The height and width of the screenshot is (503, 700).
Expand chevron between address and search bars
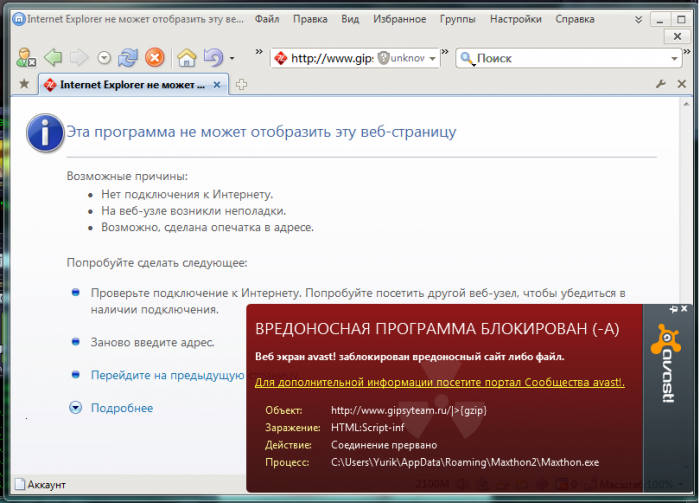click(x=445, y=52)
